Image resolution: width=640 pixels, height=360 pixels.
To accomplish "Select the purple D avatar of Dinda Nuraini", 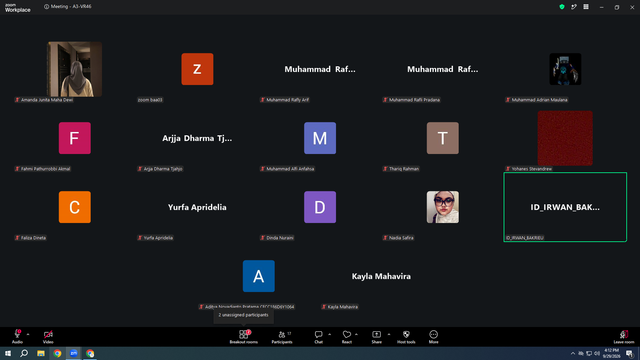I will pyautogui.click(x=320, y=207).
